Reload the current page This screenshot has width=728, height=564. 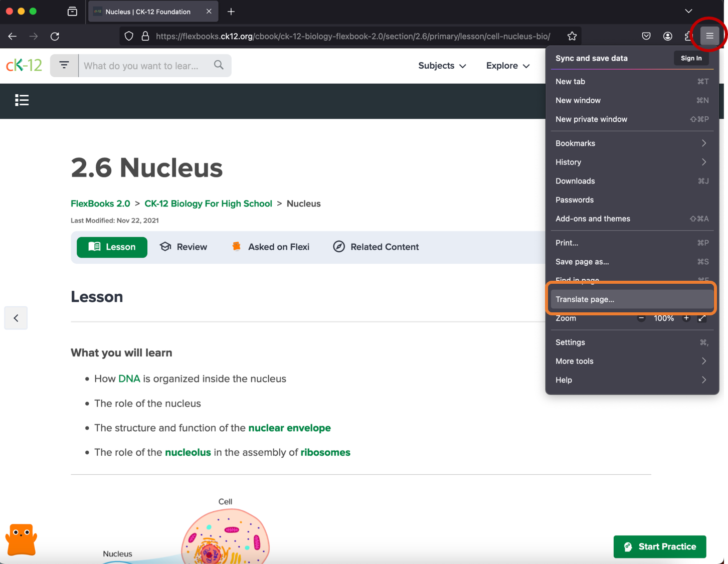[55, 36]
